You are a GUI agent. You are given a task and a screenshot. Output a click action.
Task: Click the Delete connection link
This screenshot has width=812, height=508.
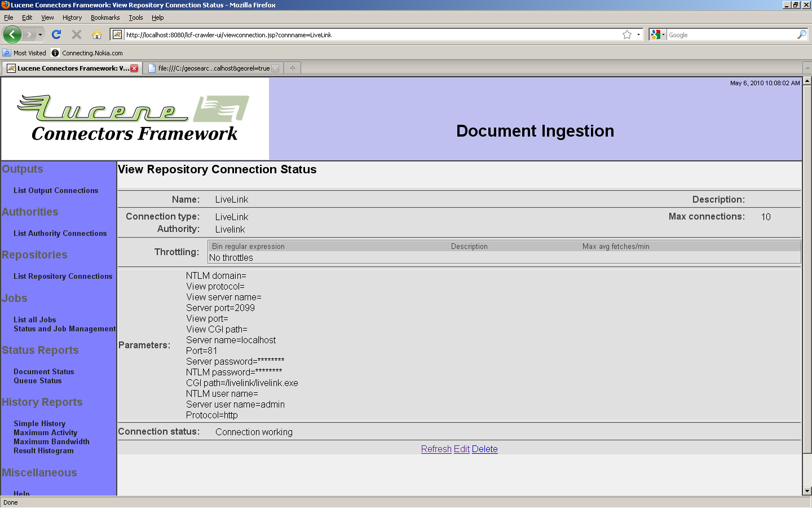point(484,449)
